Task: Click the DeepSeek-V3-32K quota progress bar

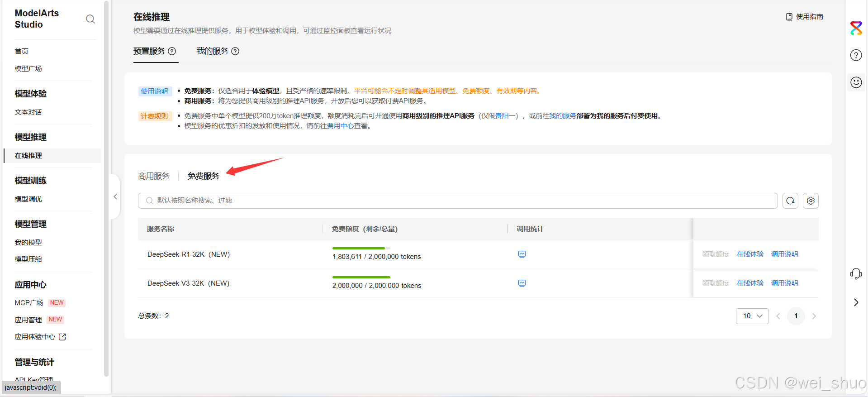Action: 361,277
